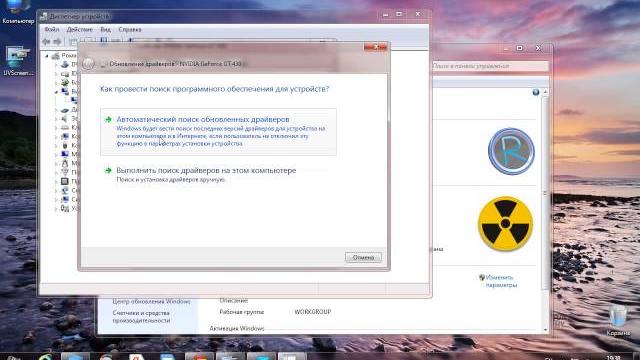The image size is (640, 360).
Task: Collapse the root computer node in device tree
Action: [47, 56]
